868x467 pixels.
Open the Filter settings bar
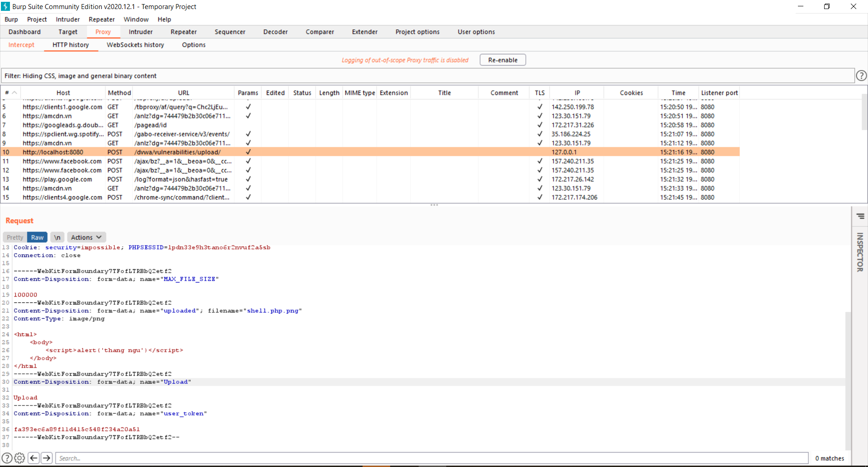point(428,75)
